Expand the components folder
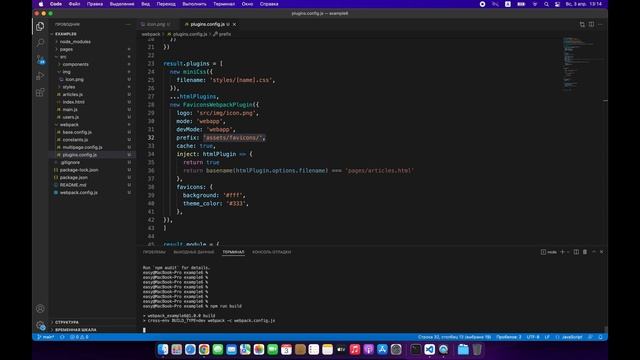Screen dimensions: 640x360 (75, 64)
